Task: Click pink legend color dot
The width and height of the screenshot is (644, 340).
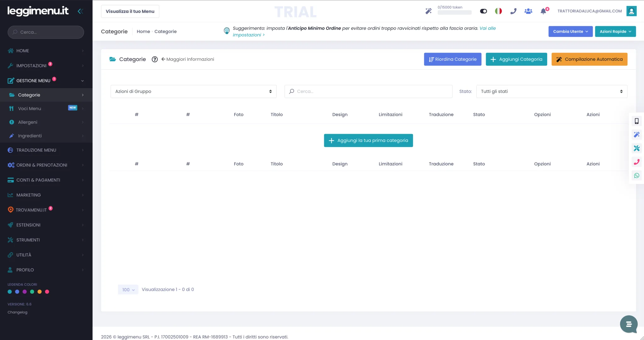Action: [x=47, y=292]
